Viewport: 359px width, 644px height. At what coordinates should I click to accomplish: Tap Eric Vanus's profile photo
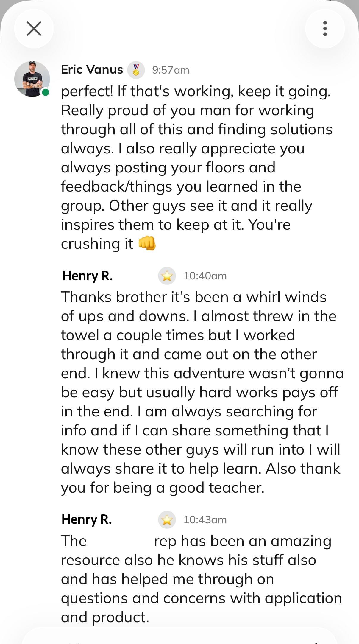point(32,79)
